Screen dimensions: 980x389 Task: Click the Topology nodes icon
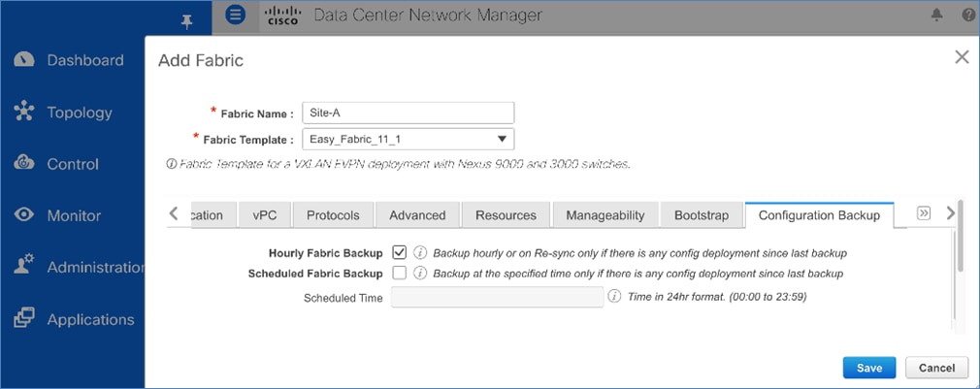click(23, 112)
